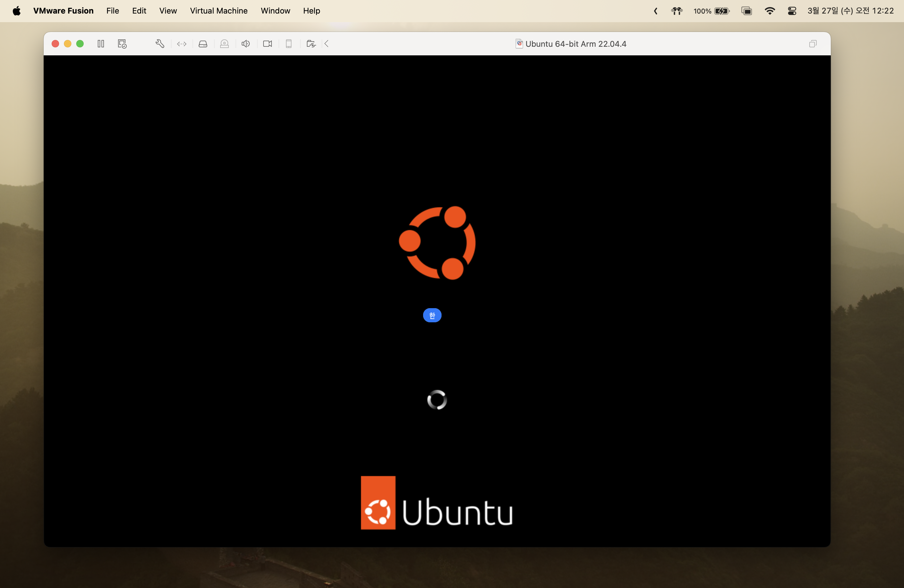Image resolution: width=904 pixels, height=588 pixels.
Task: Open the snapshots icon in the toolbar
Action: pos(122,44)
